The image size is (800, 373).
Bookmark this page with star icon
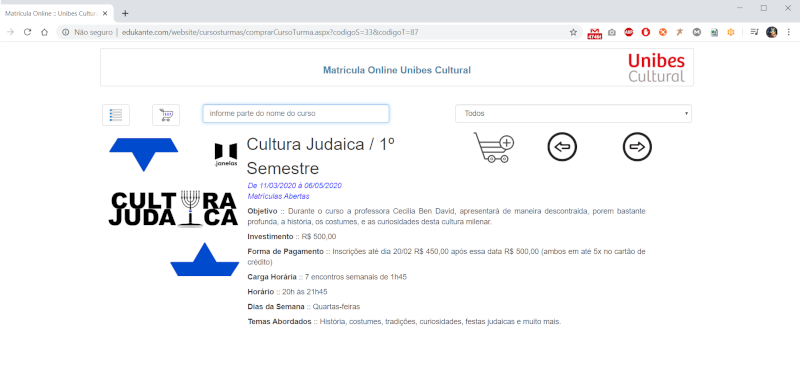573,32
